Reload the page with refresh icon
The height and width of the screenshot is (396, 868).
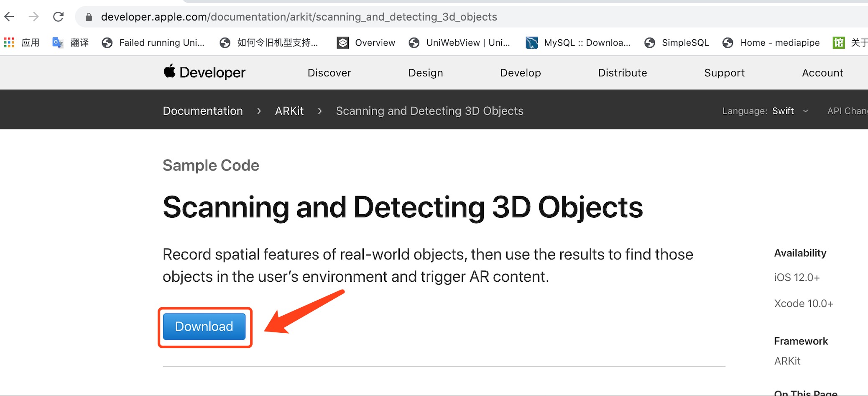click(x=58, y=17)
